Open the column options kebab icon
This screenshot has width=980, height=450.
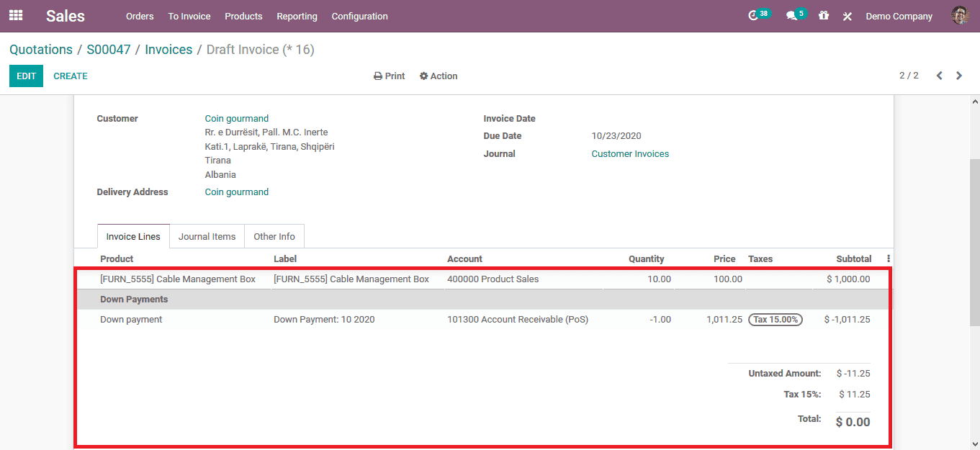[889, 258]
